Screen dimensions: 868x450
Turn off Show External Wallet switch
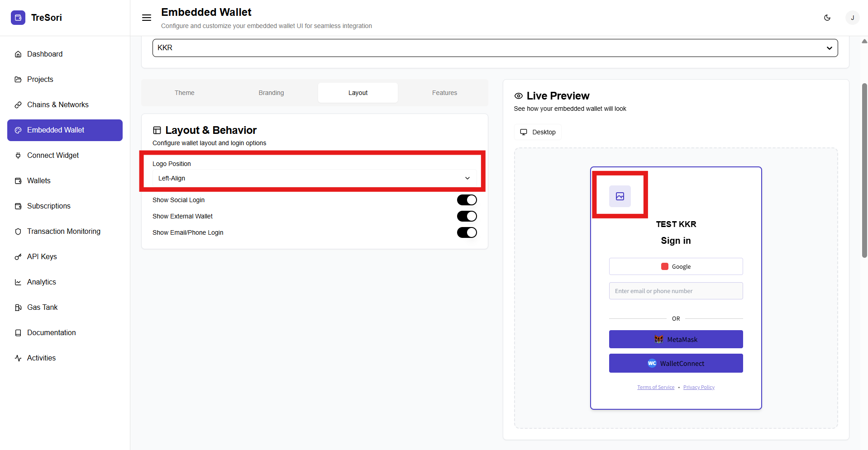point(467,216)
